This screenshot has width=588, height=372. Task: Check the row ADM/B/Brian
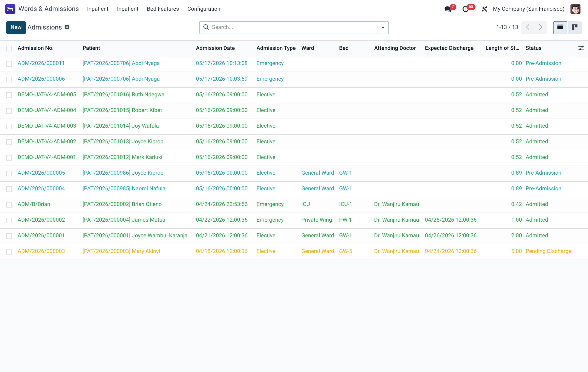point(9,205)
